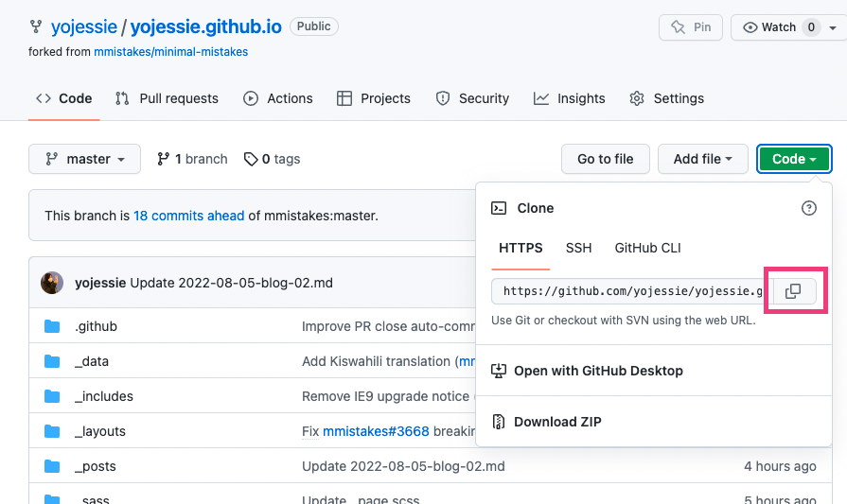Click the ZIP file icon
847x504 pixels.
pos(498,422)
